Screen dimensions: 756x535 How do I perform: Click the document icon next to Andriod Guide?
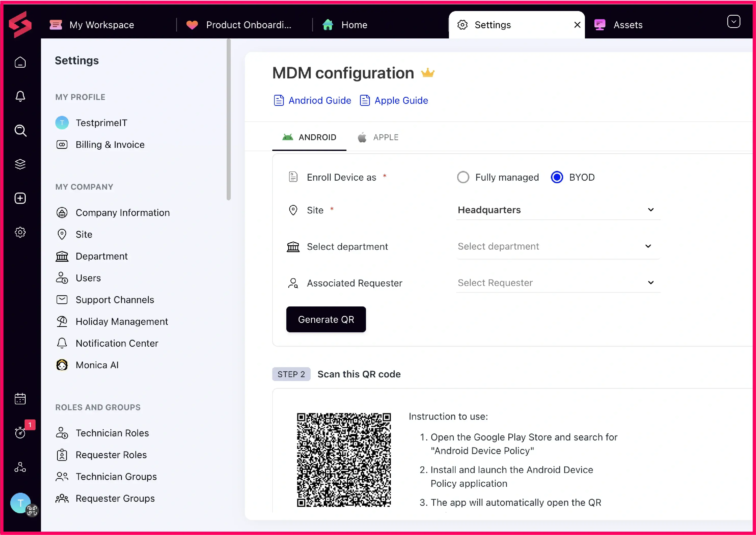[x=279, y=100]
